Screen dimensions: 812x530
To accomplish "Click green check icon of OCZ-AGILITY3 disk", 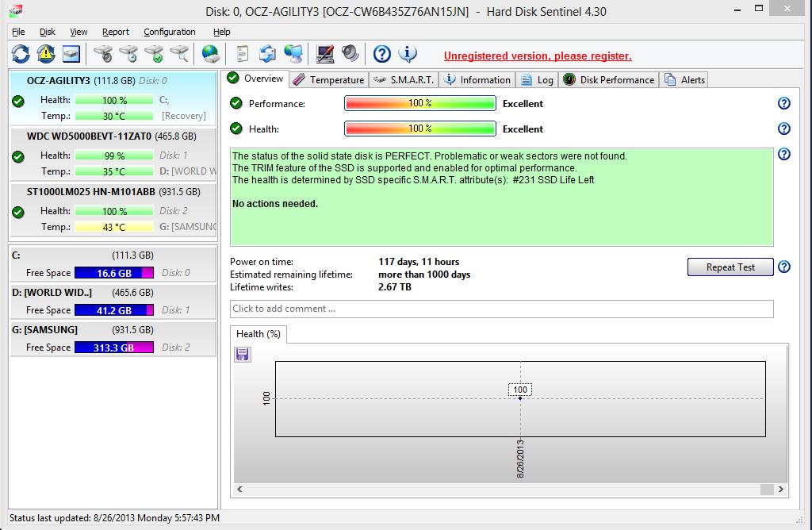I will coord(18,101).
